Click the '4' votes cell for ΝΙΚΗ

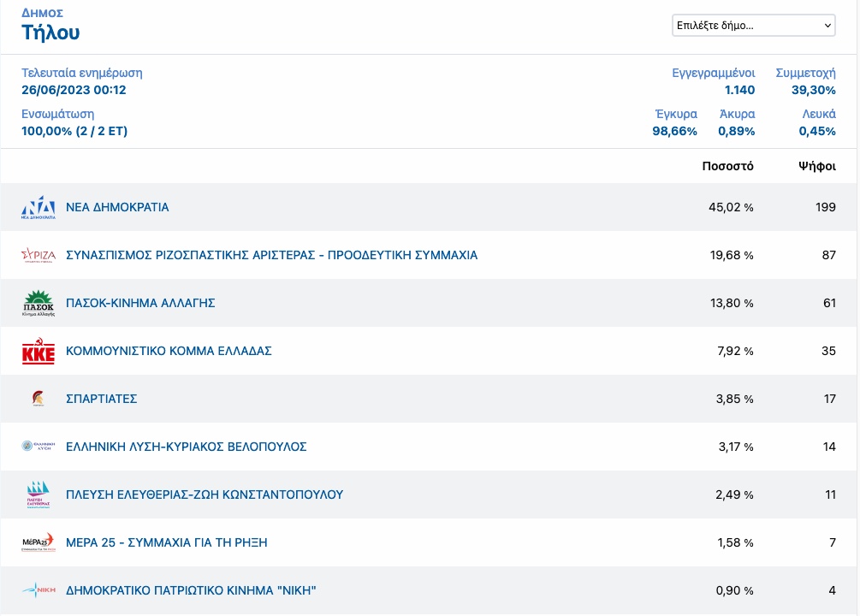click(832, 590)
